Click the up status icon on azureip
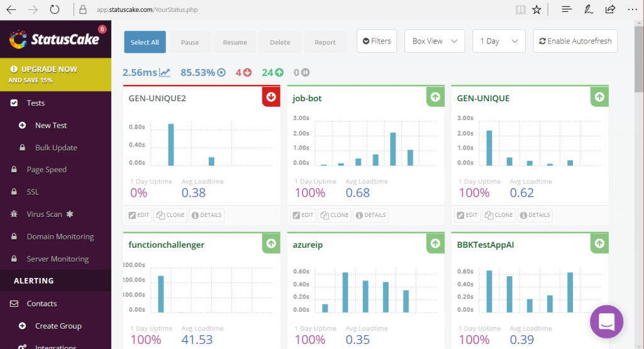Viewport: 644px width, 349px height. (x=435, y=243)
